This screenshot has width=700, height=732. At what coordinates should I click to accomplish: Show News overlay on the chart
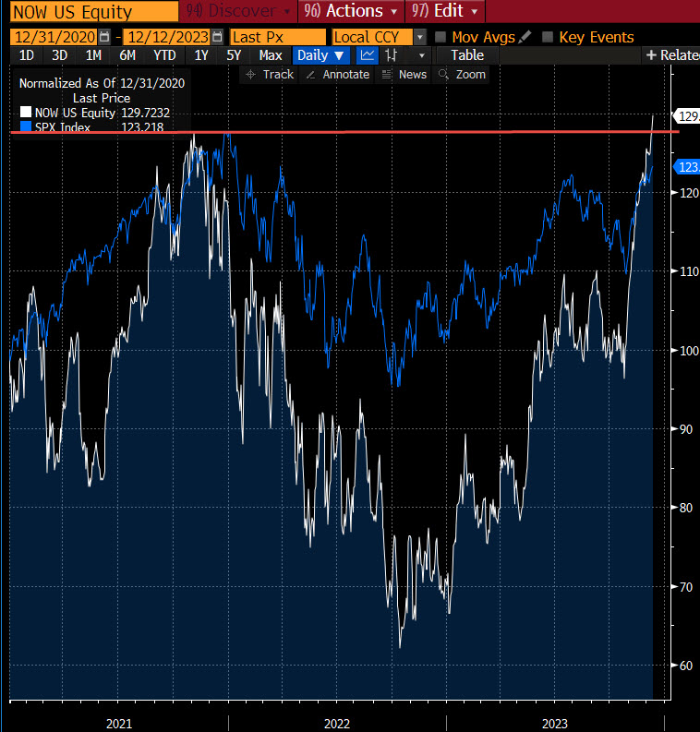[x=404, y=75]
